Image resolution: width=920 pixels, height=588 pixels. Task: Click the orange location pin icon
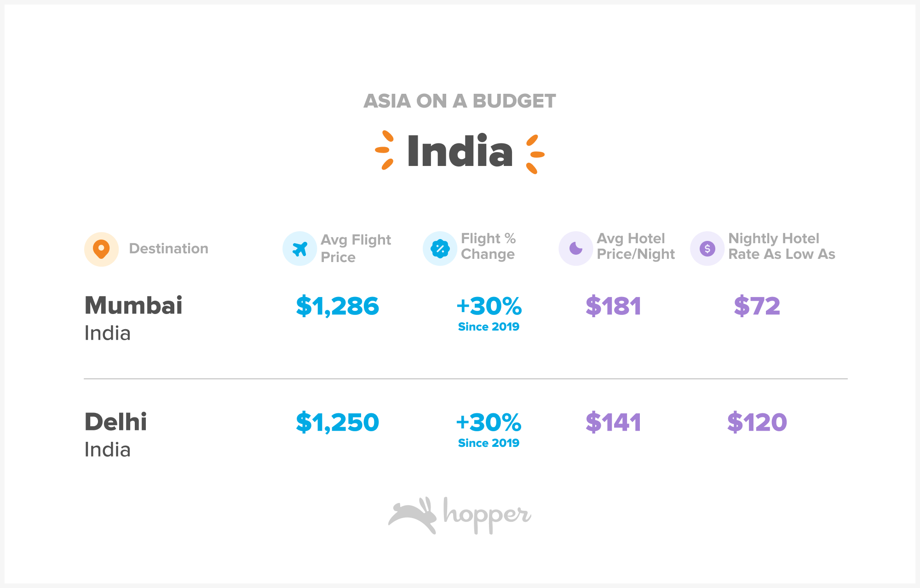tap(101, 249)
